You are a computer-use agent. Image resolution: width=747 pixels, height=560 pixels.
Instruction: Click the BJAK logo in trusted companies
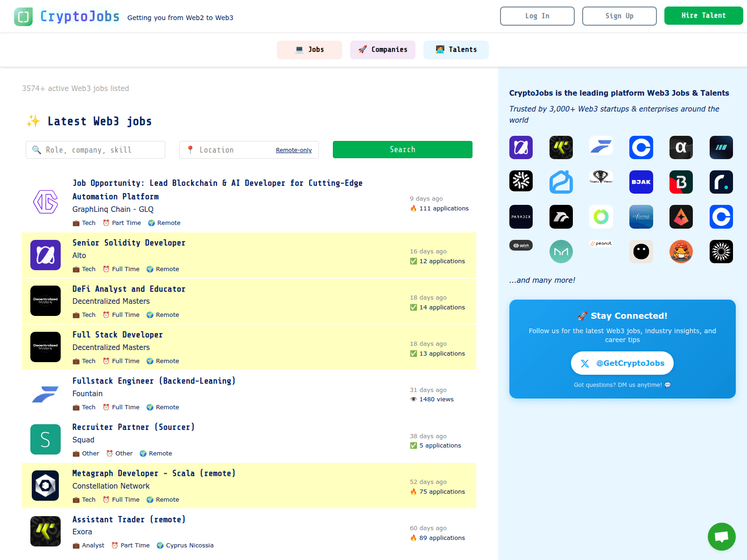point(641,182)
